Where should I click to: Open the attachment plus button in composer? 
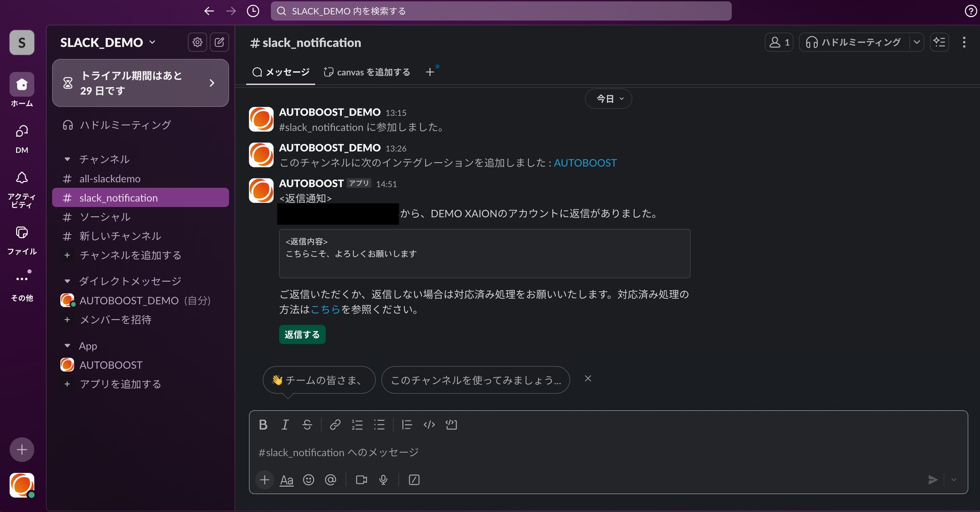(x=265, y=480)
